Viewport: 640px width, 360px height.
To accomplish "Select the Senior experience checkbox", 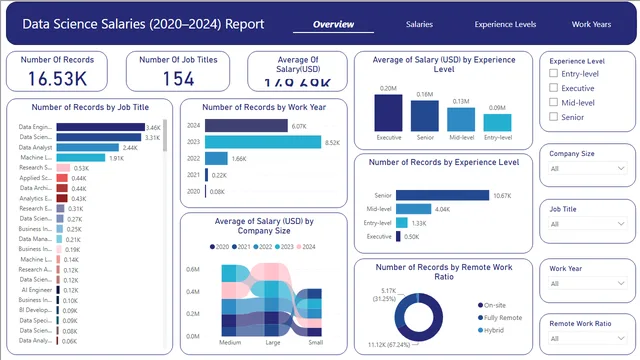I will pos(553,116).
